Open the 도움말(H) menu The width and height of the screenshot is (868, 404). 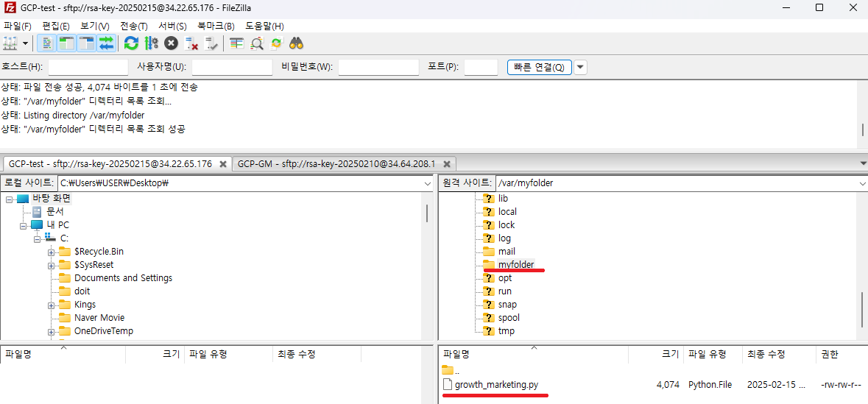[264, 26]
